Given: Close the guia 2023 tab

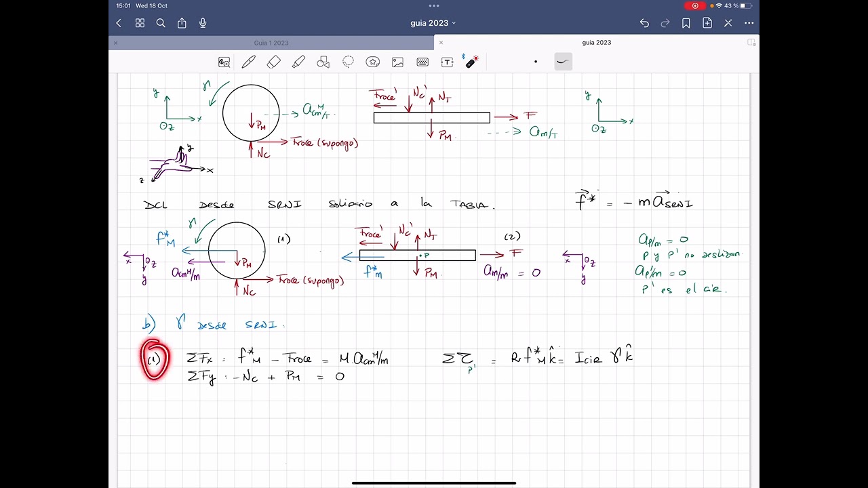Looking at the screenshot, I should tap(441, 43).
